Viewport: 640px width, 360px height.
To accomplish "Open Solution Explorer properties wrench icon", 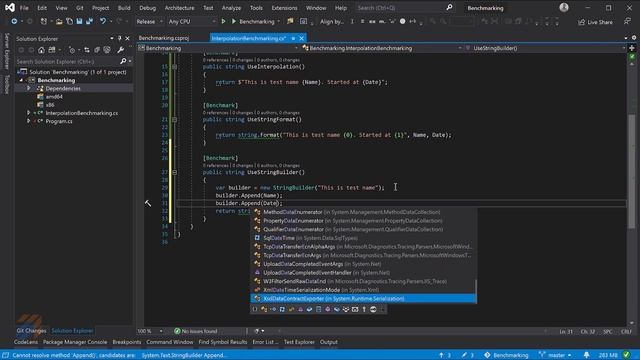I will tap(120, 50).
